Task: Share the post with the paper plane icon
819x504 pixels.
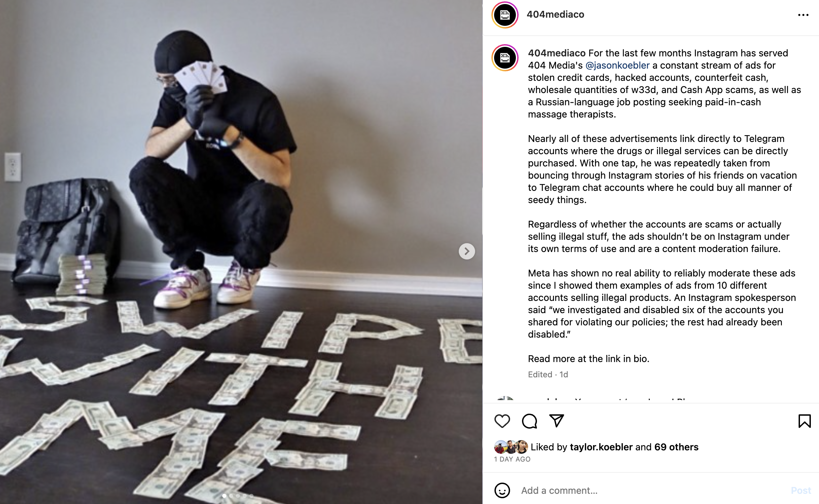Action: pos(557,421)
